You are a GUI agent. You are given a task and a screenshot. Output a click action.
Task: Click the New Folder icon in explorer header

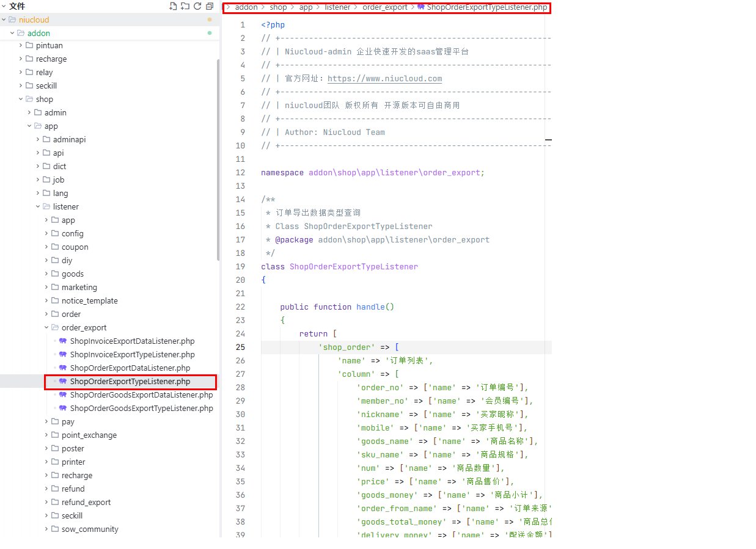click(185, 6)
